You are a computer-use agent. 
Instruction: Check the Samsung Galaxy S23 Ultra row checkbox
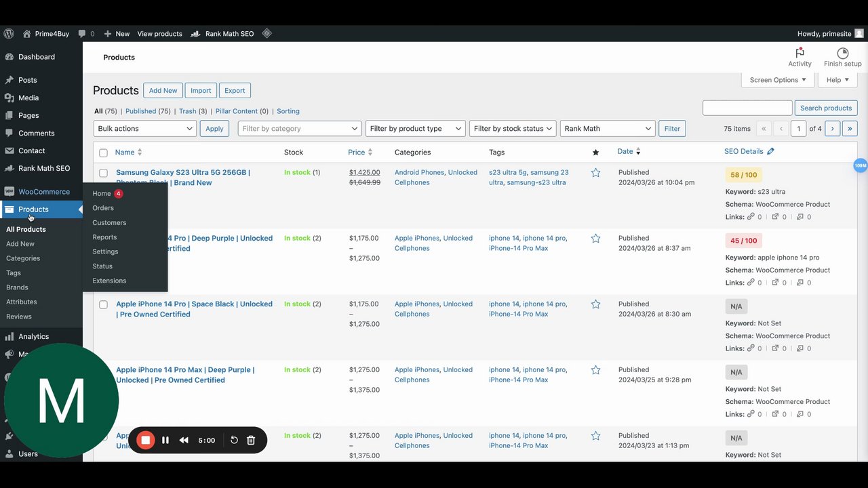[103, 173]
